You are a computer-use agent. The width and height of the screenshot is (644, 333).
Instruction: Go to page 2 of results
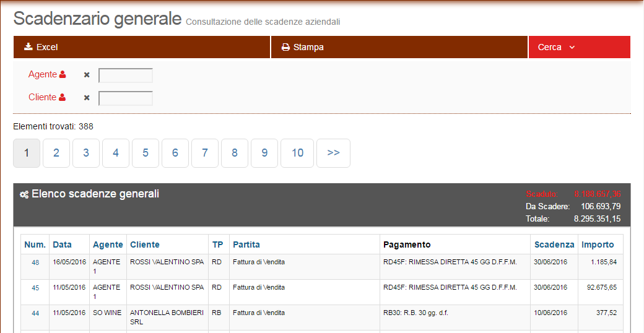click(x=56, y=153)
